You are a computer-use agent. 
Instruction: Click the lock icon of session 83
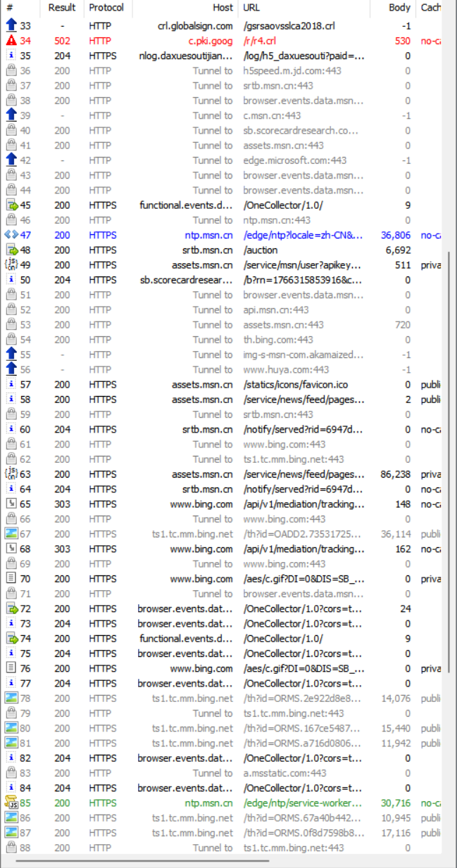(x=11, y=773)
